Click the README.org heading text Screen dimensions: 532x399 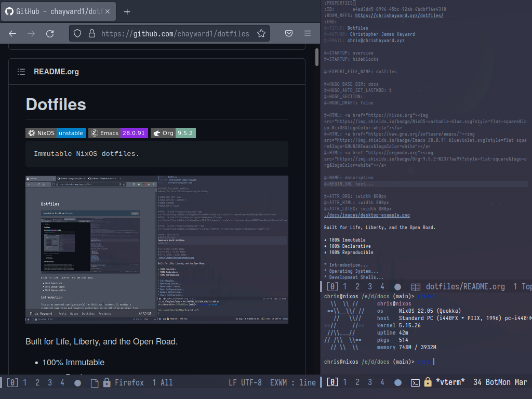[x=56, y=72]
